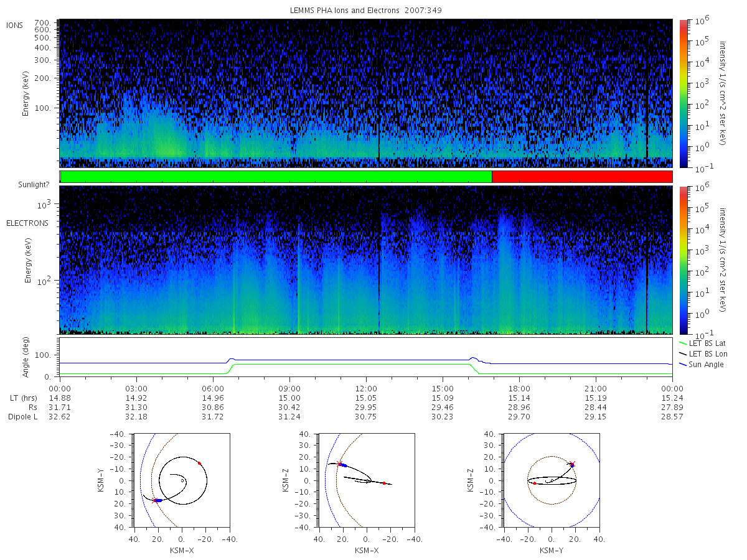Open the KSM-X versus KSM-Y orbit plot
Viewport: 747px width, 560px height.
tap(181, 480)
